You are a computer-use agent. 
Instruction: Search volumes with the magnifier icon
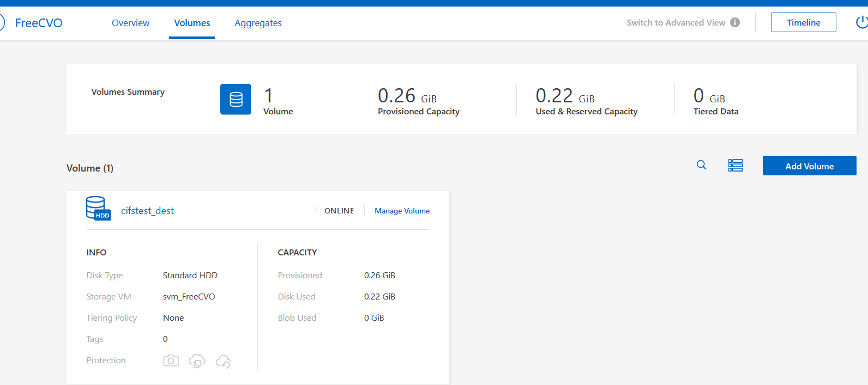(702, 165)
